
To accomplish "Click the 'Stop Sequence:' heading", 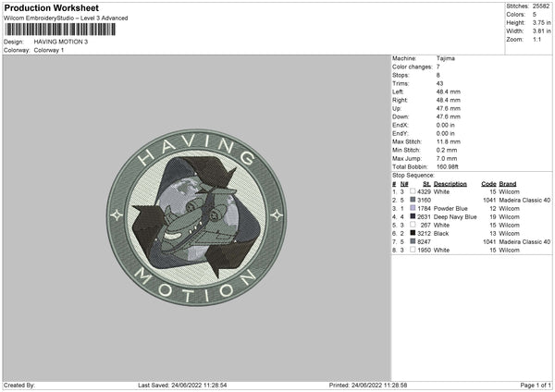I will (413, 176).
